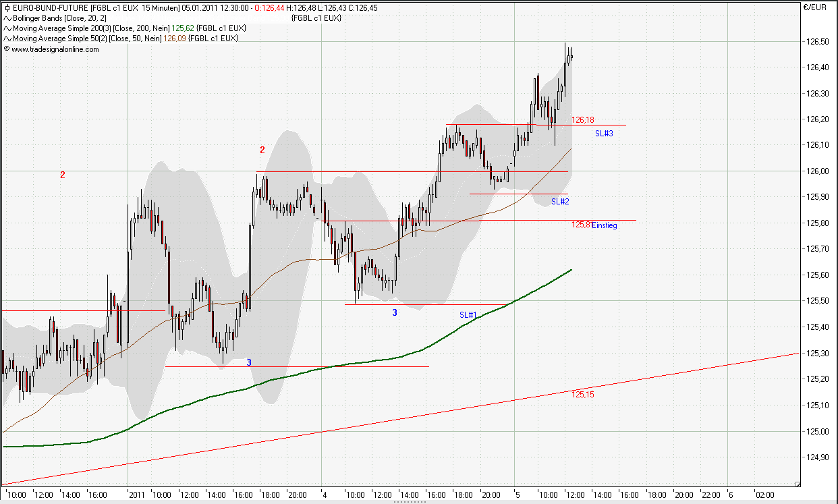Click the Moving Average Simple 50(2) wave icon
The width and height of the screenshot is (838, 504).
pyautogui.click(x=7, y=38)
